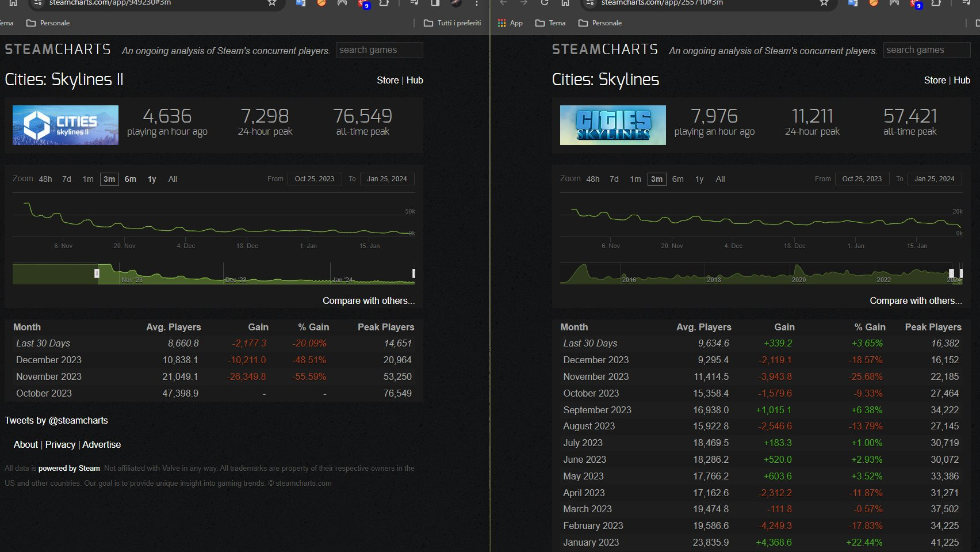The height and width of the screenshot is (552, 980).
Task: Open the Store link for Cities: Skylines
Action: [x=935, y=81]
